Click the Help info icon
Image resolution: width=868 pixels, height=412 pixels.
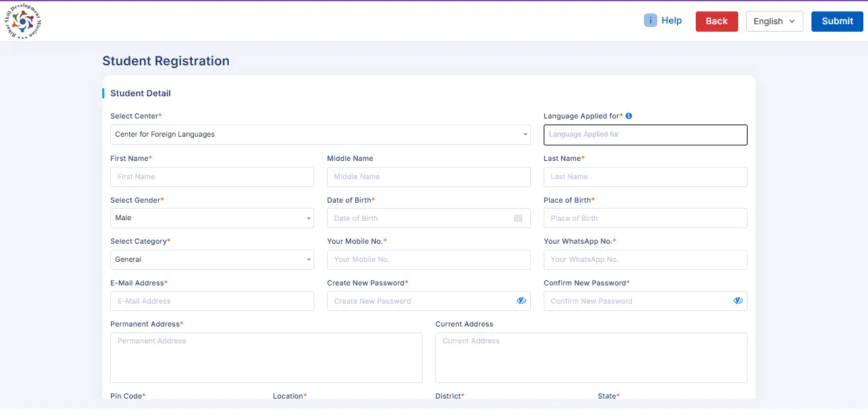[651, 21]
